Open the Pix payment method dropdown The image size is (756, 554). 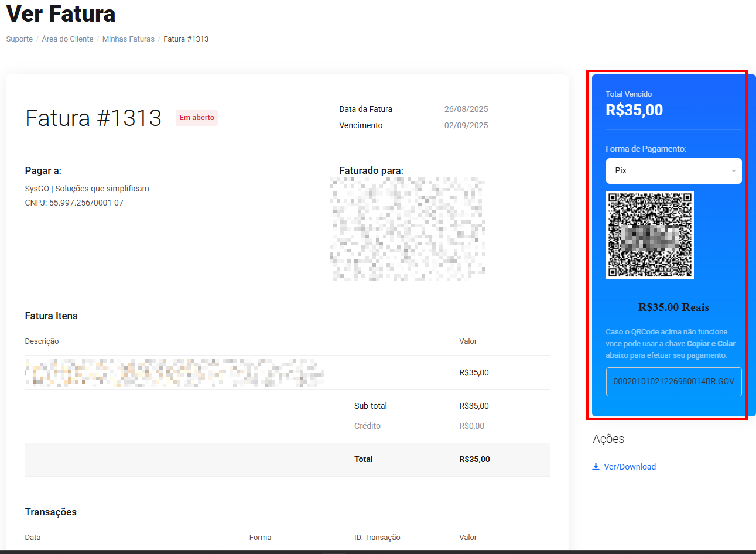[673, 171]
